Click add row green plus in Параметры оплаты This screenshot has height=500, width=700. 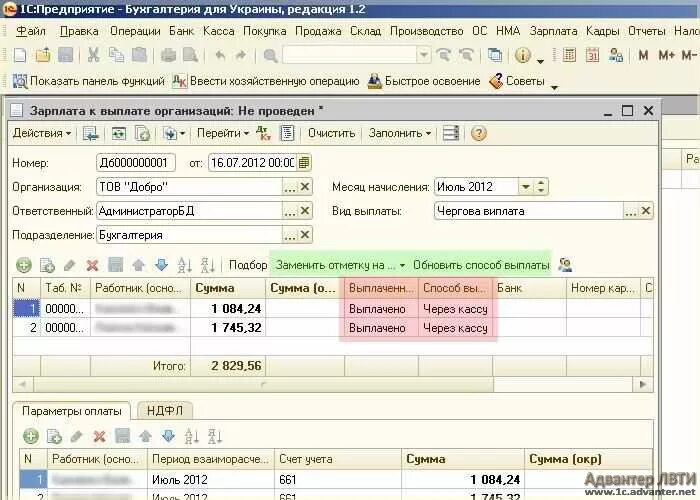click(x=31, y=436)
